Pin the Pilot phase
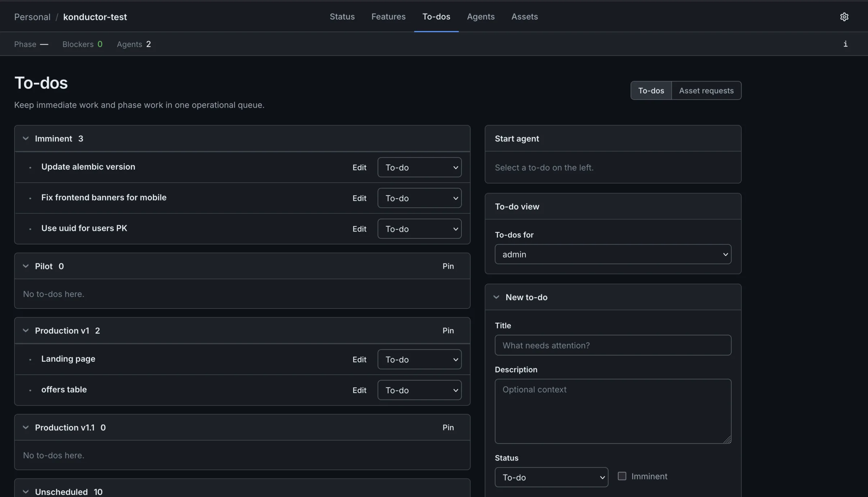The image size is (868, 497). tap(448, 266)
